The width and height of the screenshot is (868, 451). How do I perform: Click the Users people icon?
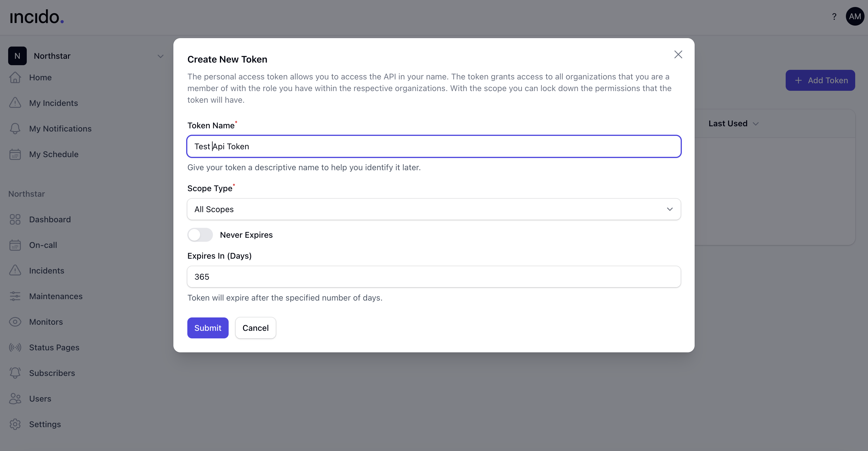coord(15,399)
